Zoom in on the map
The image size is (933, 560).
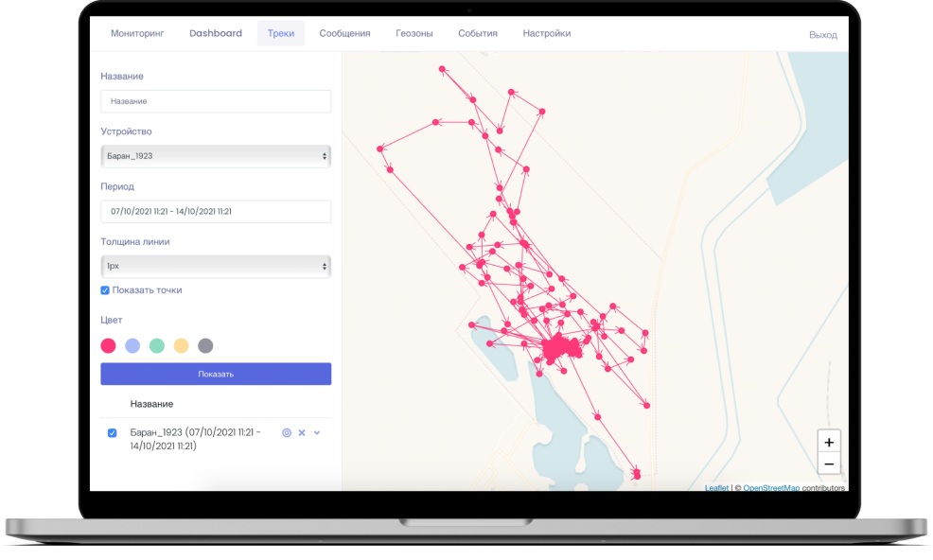pos(829,442)
